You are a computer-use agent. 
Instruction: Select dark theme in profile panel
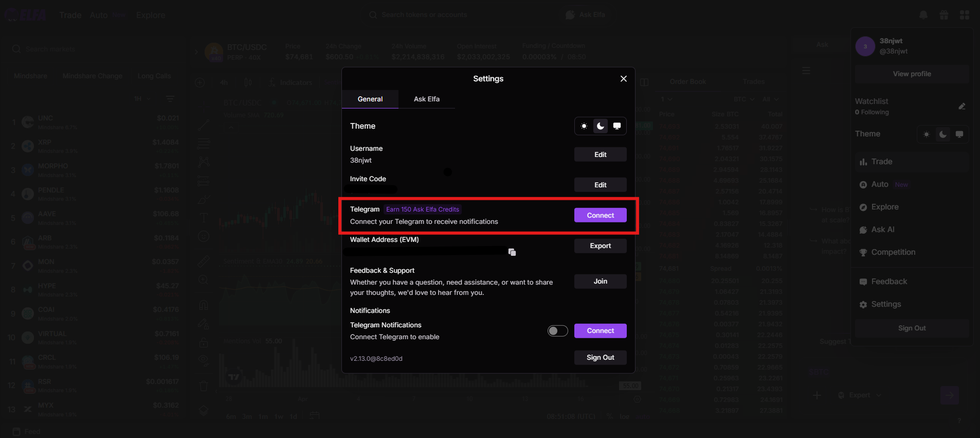[943, 134]
